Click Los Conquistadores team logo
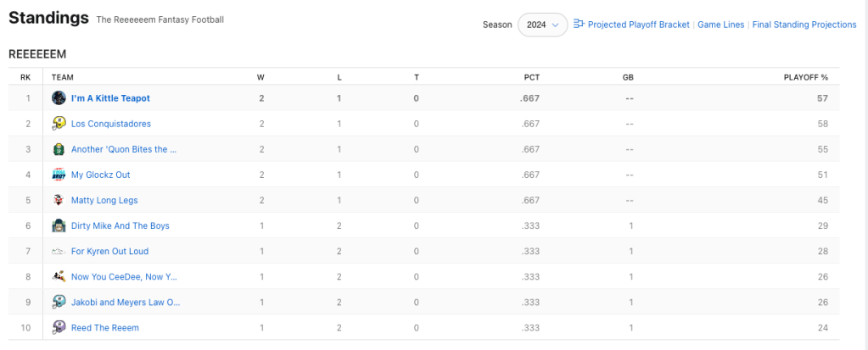Image resolution: width=868 pixels, height=350 pixels. (x=59, y=124)
